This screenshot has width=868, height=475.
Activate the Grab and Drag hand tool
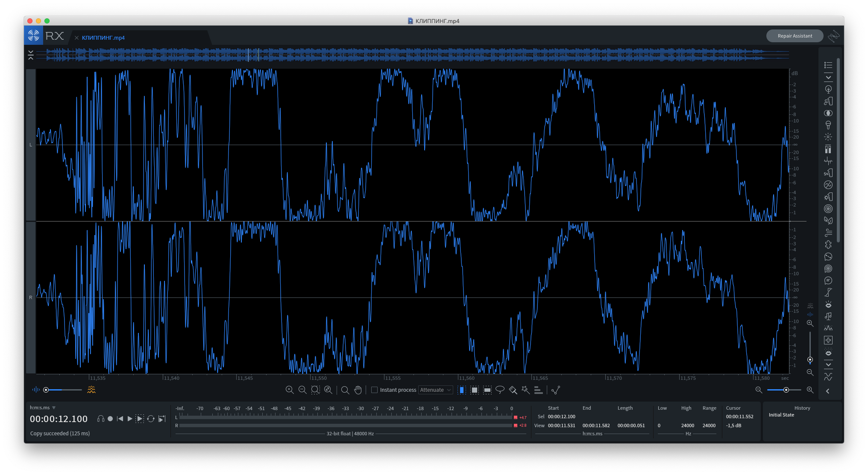point(358,390)
